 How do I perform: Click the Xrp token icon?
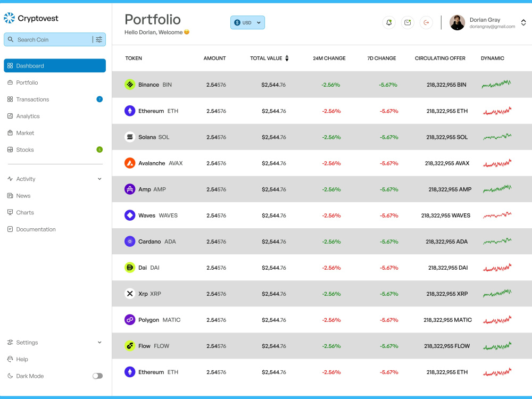tap(130, 294)
